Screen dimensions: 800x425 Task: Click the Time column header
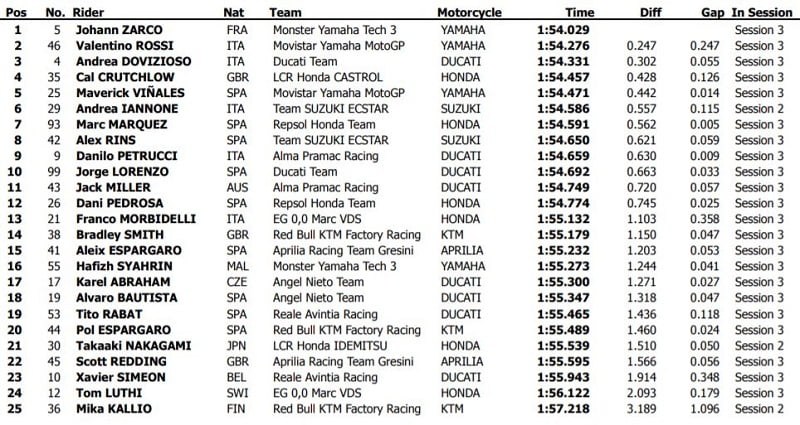pos(579,13)
